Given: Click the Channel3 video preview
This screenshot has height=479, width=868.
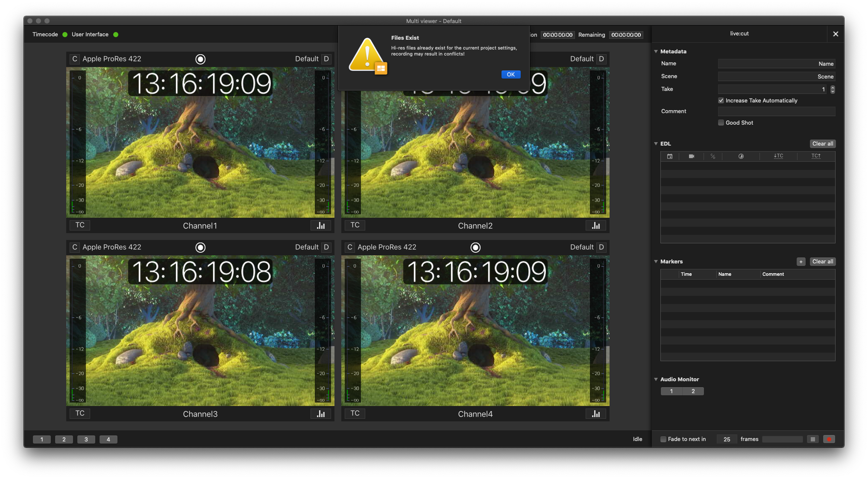Looking at the screenshot, I should tap(200, 330).
